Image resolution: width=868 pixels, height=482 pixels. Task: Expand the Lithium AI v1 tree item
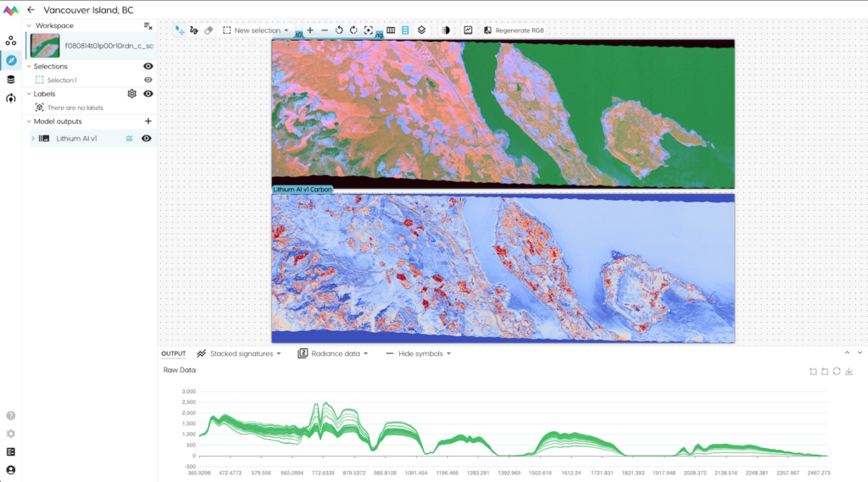click(33, 138)
